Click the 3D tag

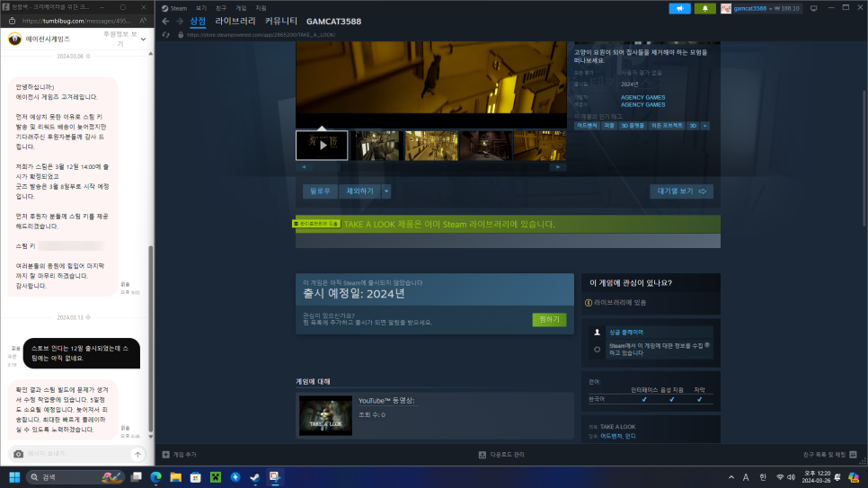coord(693,126)
